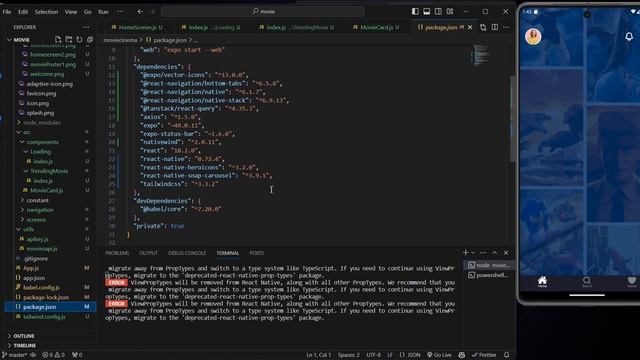Tap notification bell on phone emulator
Screen dimensions: 640x360
[629, 36]
